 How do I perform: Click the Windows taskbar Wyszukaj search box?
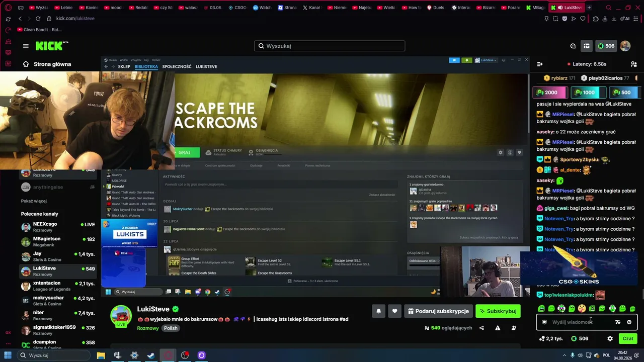point(53,355)
